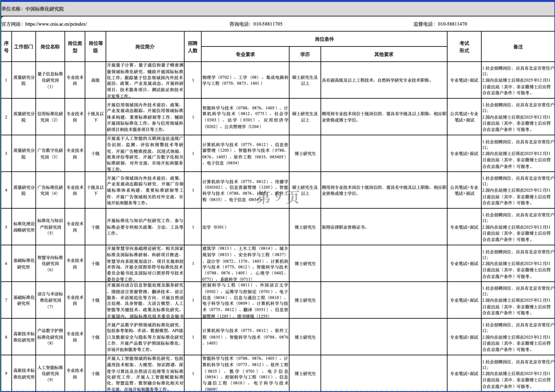Select the quantum computing job description in row 1
Screen dimensions: 555x392
[145, 81]
